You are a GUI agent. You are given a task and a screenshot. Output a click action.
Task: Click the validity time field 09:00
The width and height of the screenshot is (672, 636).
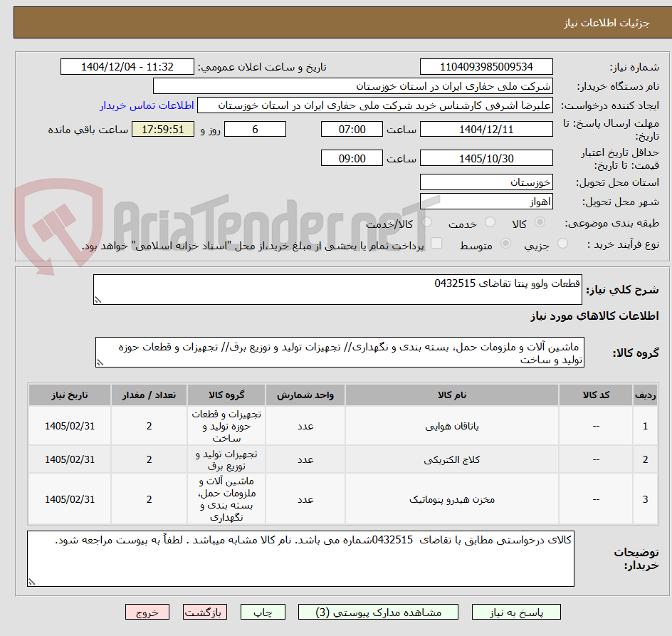pyautogui.click(x=352, y=158)
